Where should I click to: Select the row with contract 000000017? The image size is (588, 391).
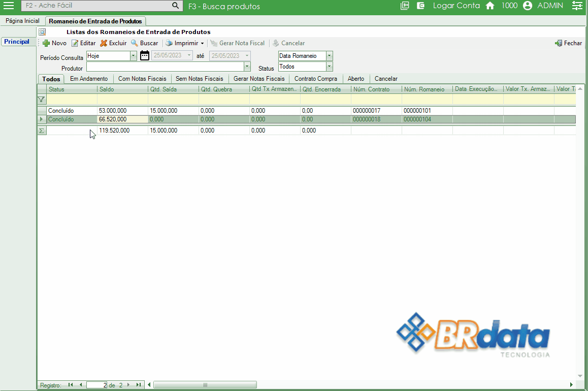point(203,110)
